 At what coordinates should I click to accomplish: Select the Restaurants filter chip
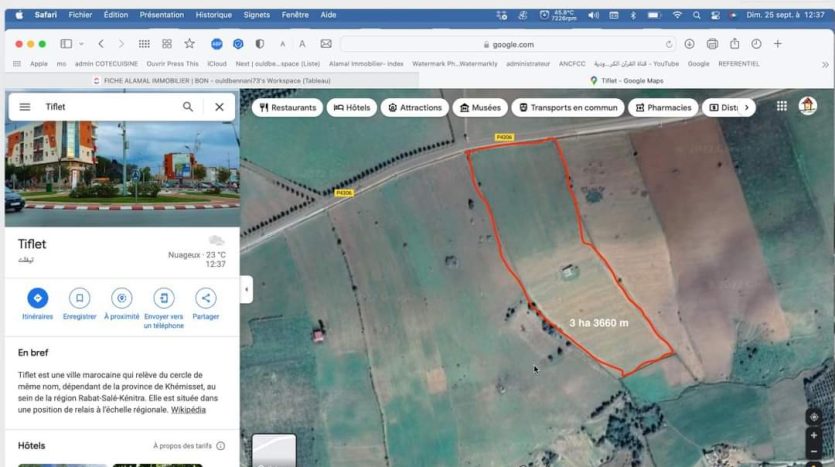[288, 108]
